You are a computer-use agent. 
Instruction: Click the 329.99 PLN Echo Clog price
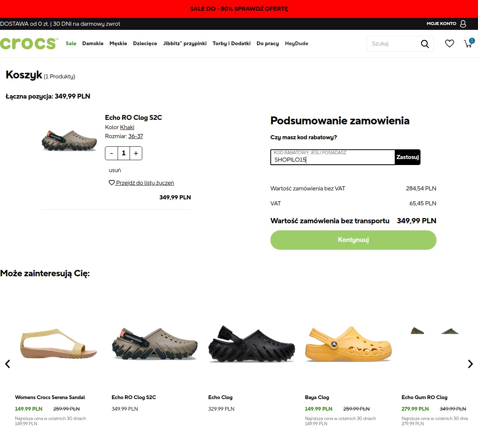point(221,409)
